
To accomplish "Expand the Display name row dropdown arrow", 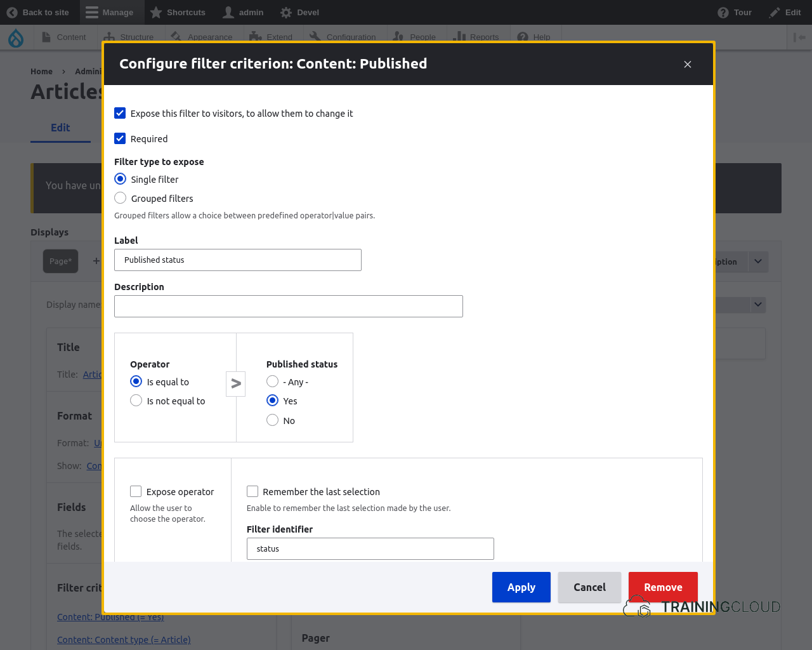I will pyautogui.click(x=758, y=305).
